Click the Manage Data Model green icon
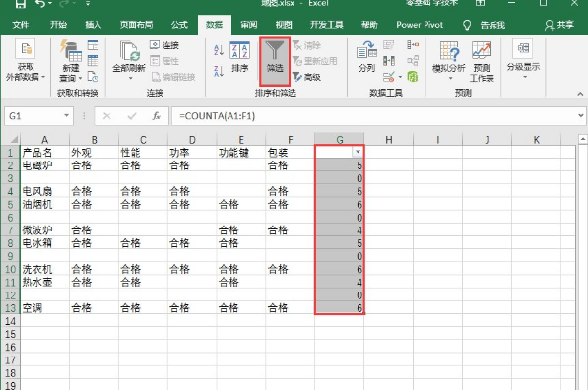Viewport: 588px width, 390px height. (413, 77)
